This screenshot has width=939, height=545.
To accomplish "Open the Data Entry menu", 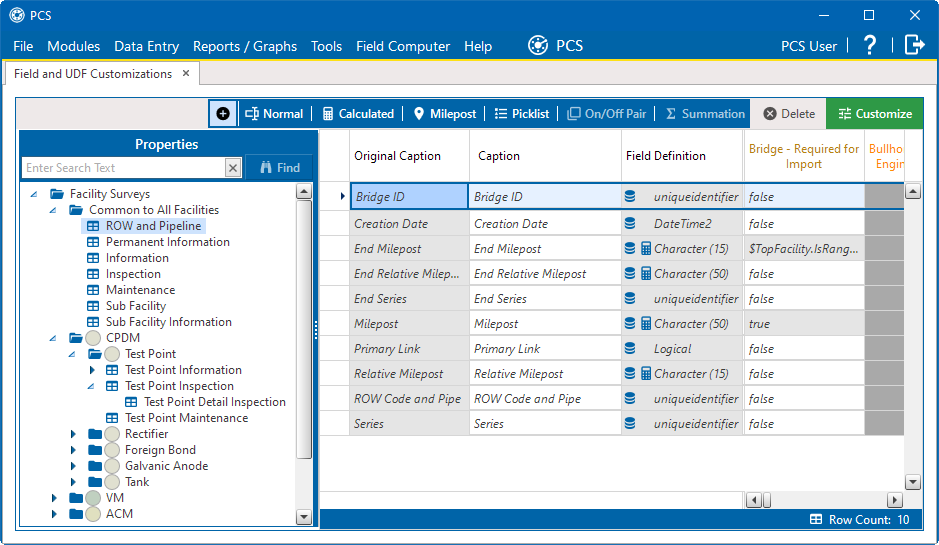I will tap(147, 46).
